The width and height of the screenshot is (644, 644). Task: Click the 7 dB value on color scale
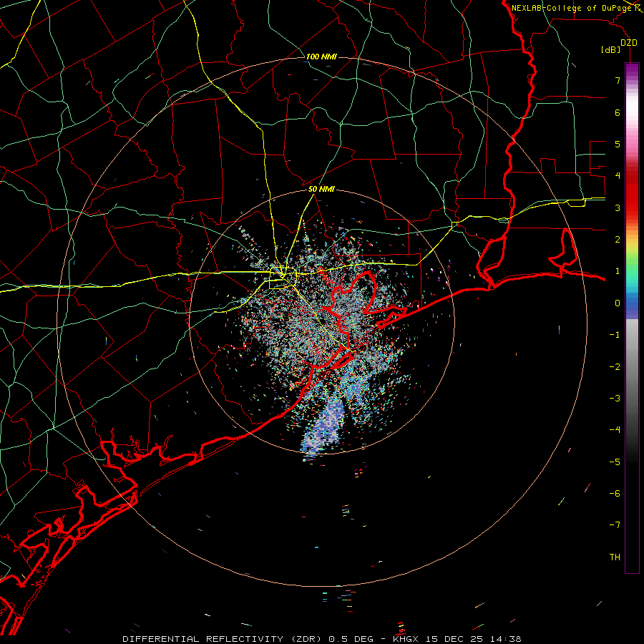(x=618, y=80)
